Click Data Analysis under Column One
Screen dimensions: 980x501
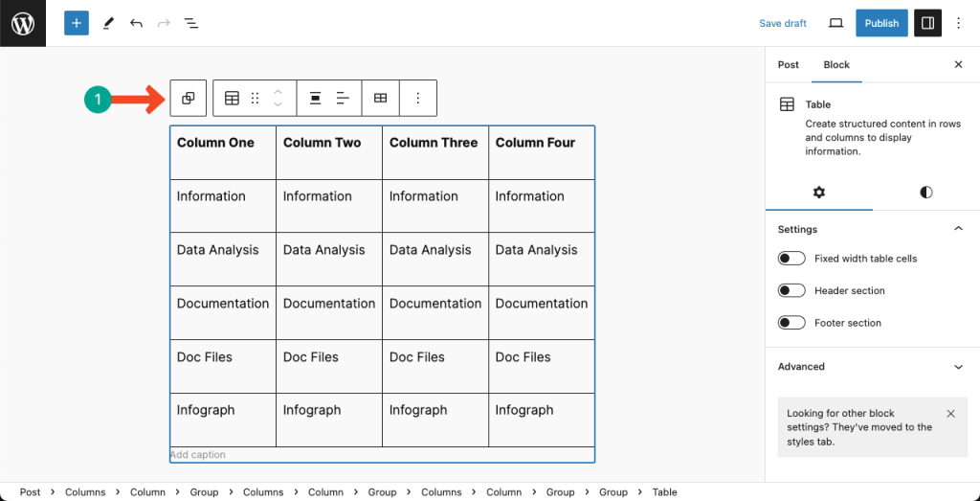click(222, 260)
